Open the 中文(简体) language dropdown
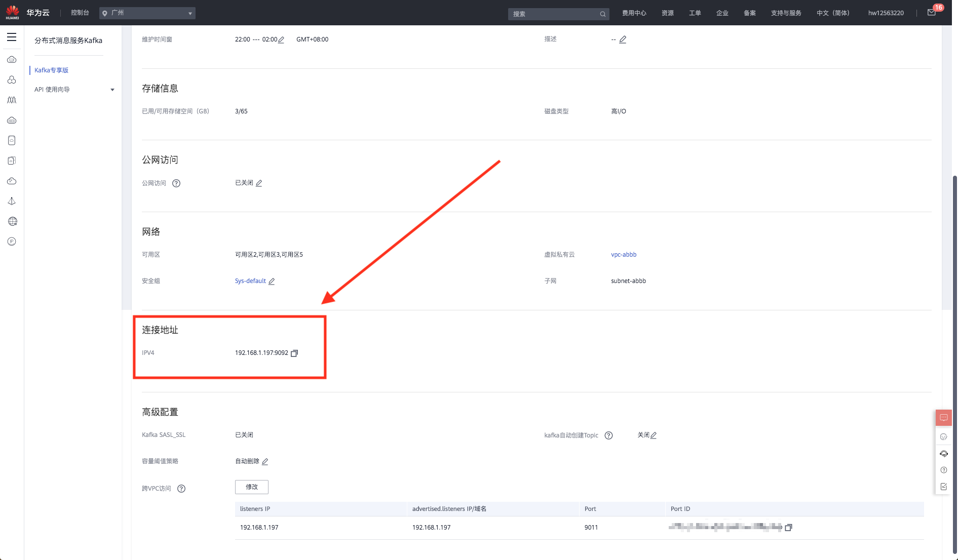This screenshot has width=958, height=560. (x=833, y=13)
